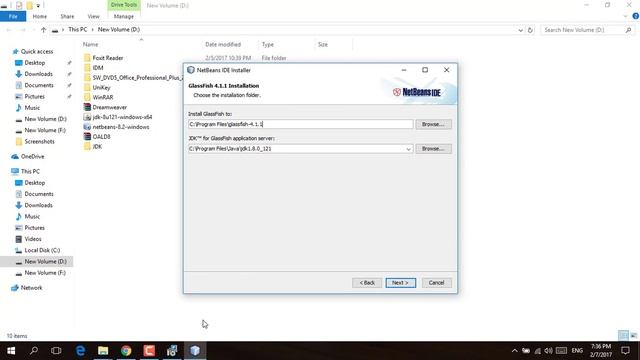This screenshot has height=360, width=640.
Task: Browse for JDK location for GlassFish
Action: click(x=433, y=149)
